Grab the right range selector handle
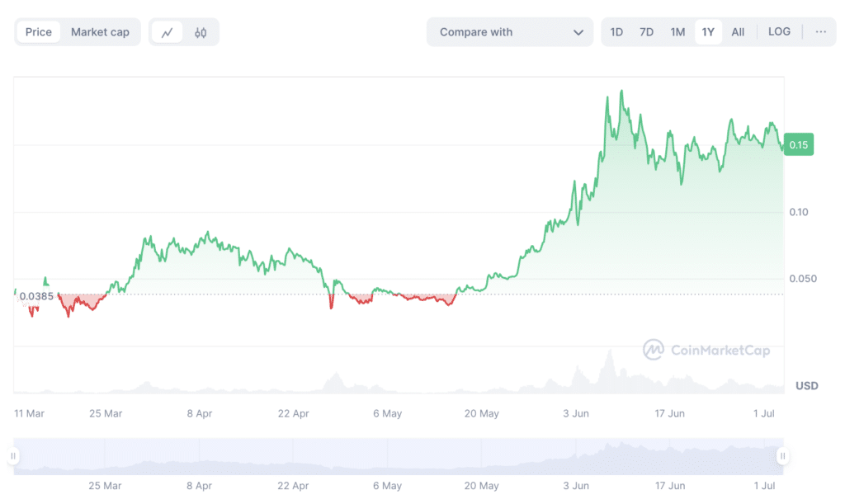The width and height of the screenshot is (845, 504). 782,456
